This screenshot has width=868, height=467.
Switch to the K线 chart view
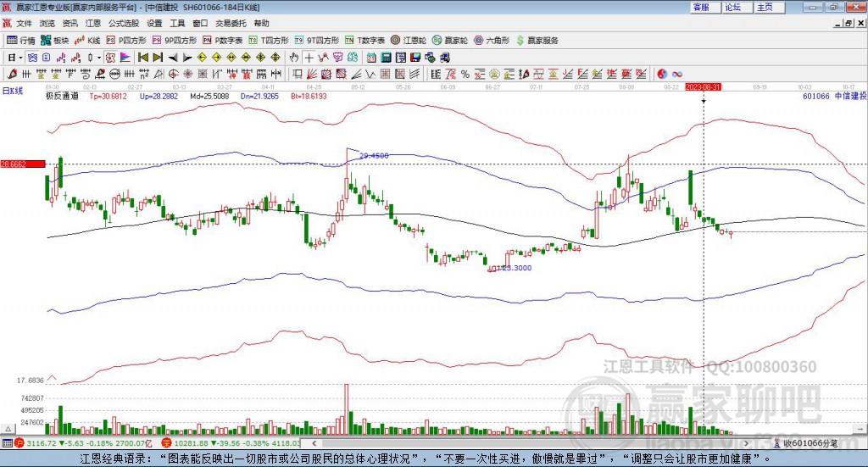pyautogui.click(x=87, y=41)
